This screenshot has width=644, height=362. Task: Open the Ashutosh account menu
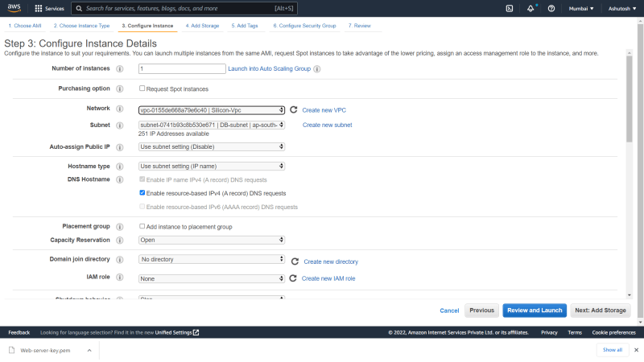621,8
